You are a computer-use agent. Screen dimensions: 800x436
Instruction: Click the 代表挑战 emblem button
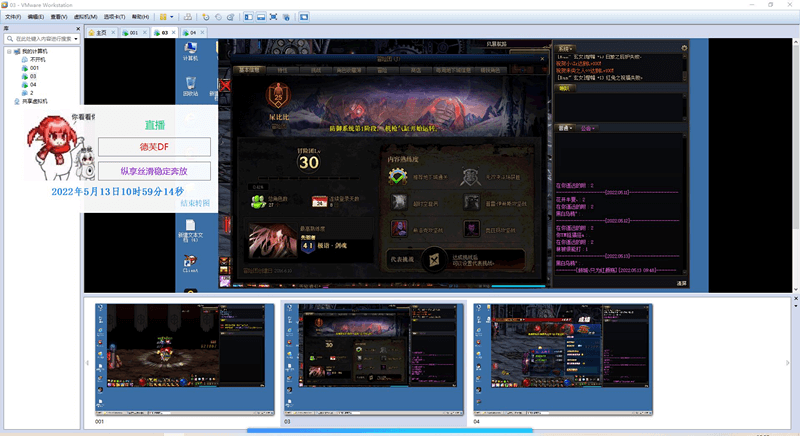pos(434,260)
